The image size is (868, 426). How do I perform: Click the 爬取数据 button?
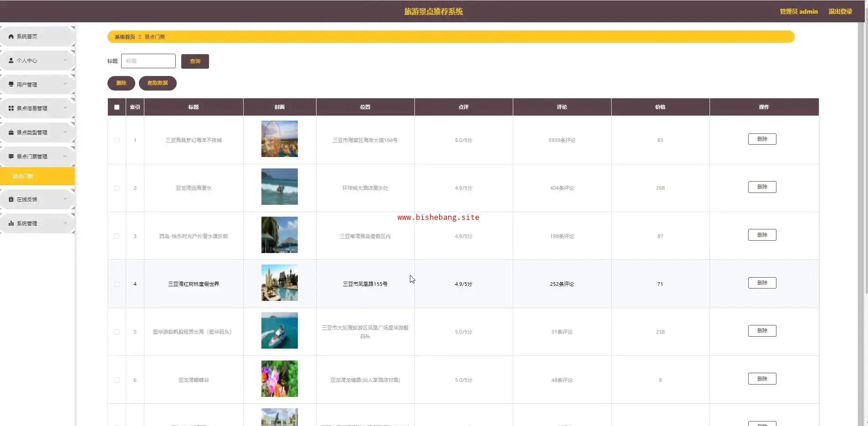(158, 83)
